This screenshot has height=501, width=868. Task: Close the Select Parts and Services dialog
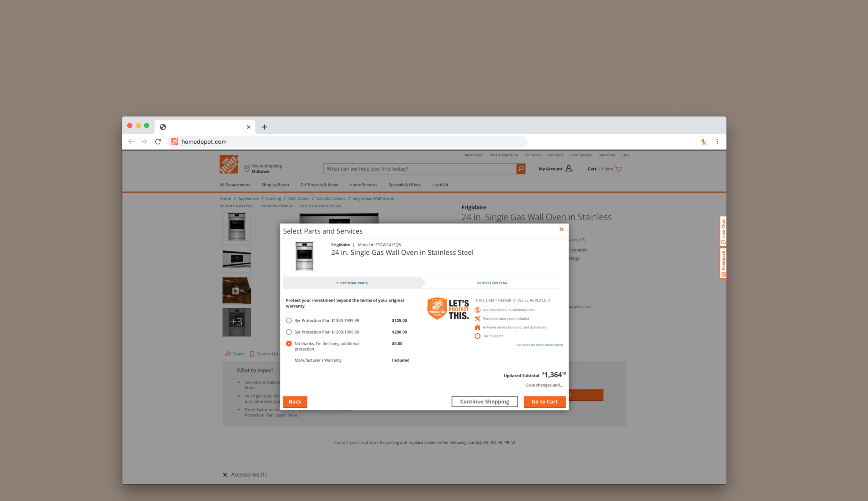561,229
